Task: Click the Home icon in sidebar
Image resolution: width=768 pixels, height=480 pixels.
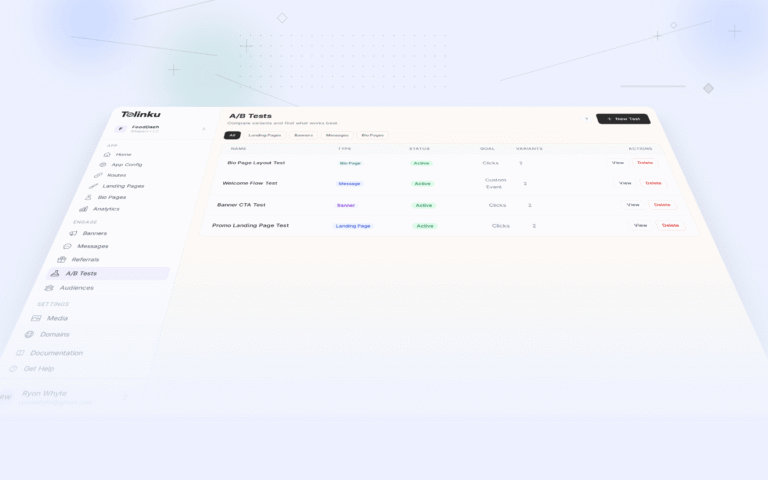Action: point(107,155)
